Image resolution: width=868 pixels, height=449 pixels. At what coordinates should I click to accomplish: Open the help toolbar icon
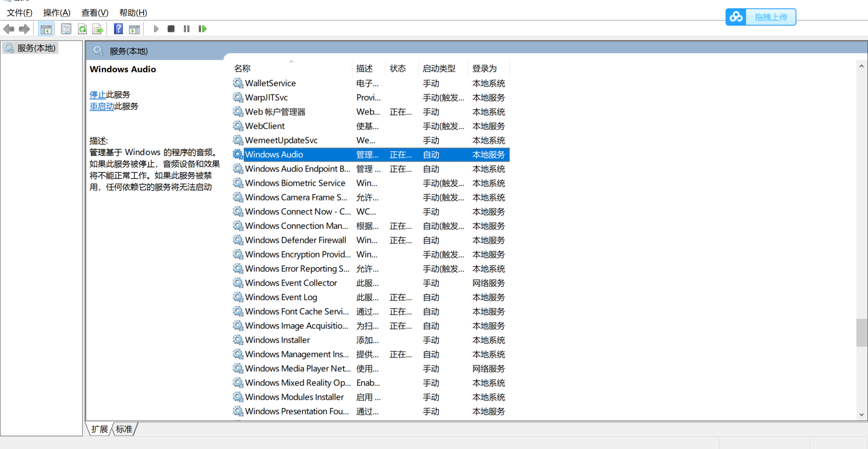pyautogui.click(x=118, y=29)
